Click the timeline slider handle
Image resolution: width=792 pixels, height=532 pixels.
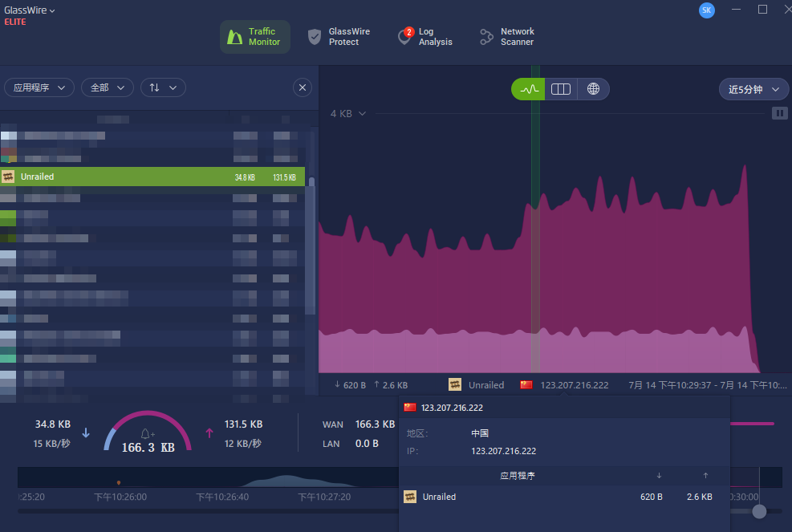759,512
